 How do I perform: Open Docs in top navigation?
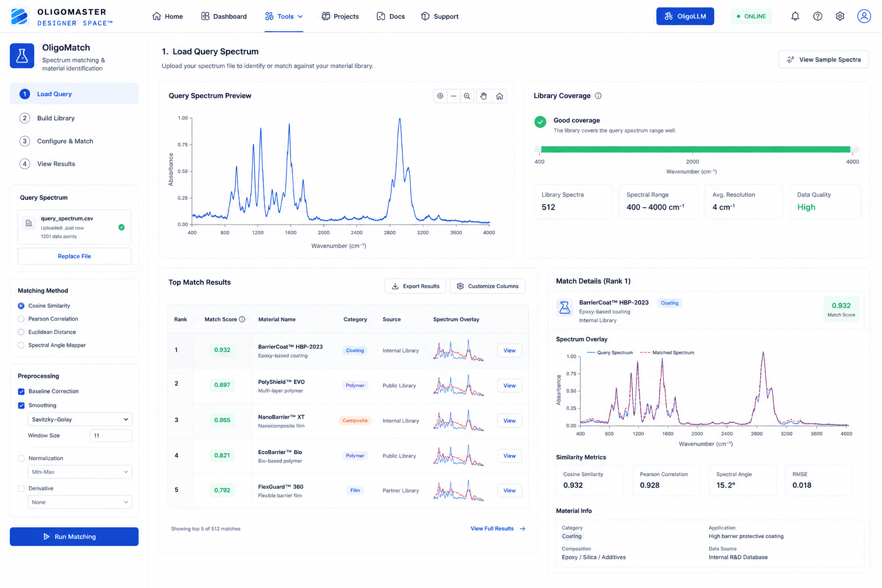coord(390,17)
